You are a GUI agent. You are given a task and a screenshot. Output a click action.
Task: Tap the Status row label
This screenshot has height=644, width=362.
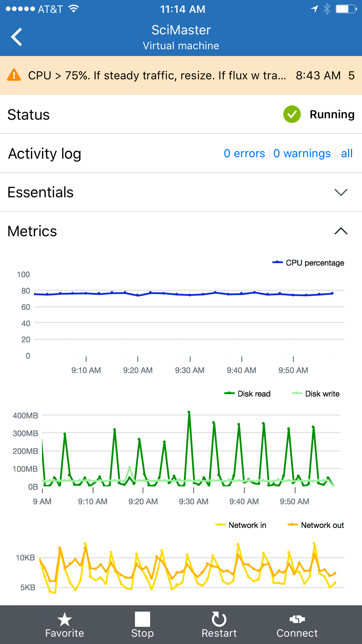click(29, 115)
